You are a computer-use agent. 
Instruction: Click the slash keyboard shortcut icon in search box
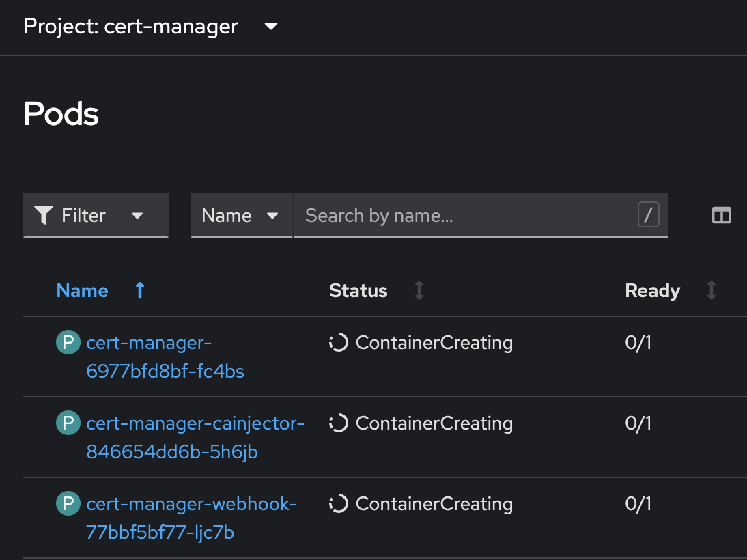[648, 214]
